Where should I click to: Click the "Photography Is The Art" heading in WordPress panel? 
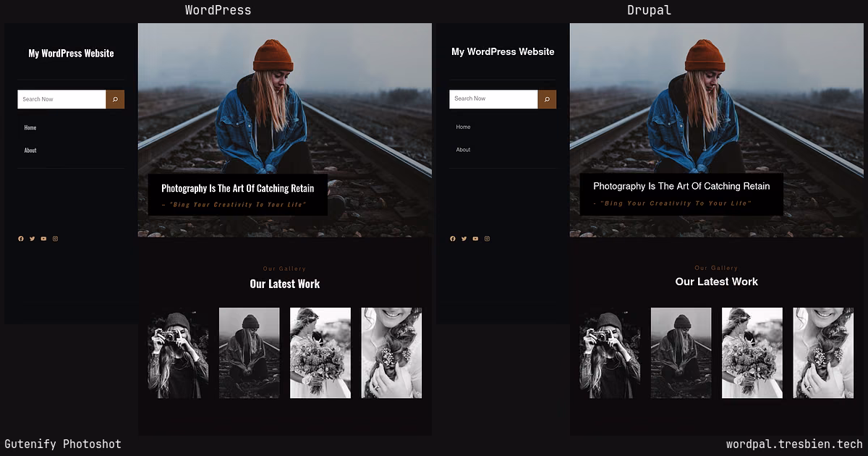point(237,188)
